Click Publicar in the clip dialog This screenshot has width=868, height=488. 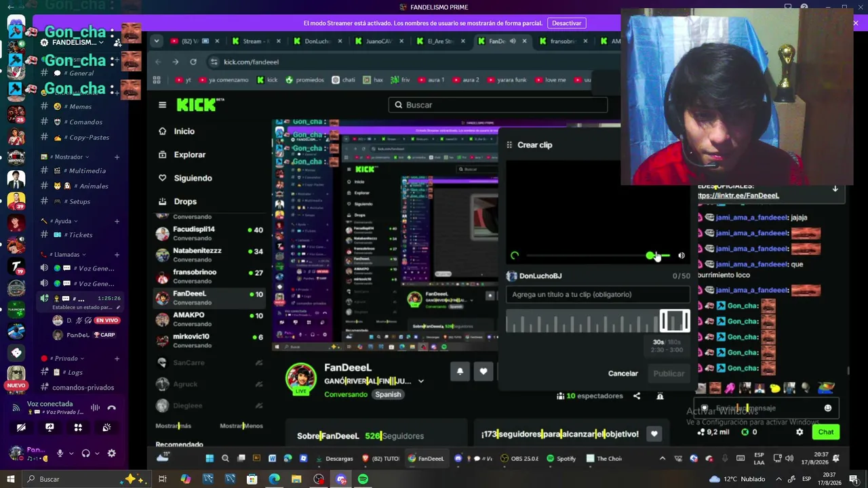pyautogui.click(x=669, y=373)
